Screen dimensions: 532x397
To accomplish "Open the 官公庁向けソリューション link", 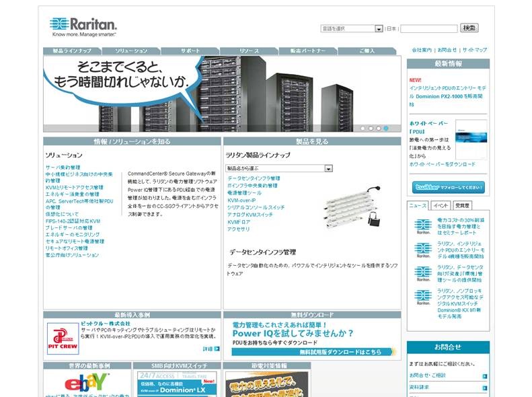I will 72,255.
